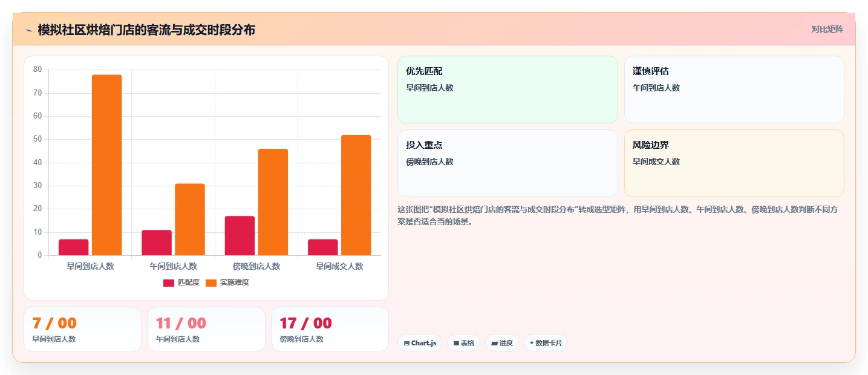Click the orange 实施难度 bar for 早间成交人数

click(x=356, y=195)
